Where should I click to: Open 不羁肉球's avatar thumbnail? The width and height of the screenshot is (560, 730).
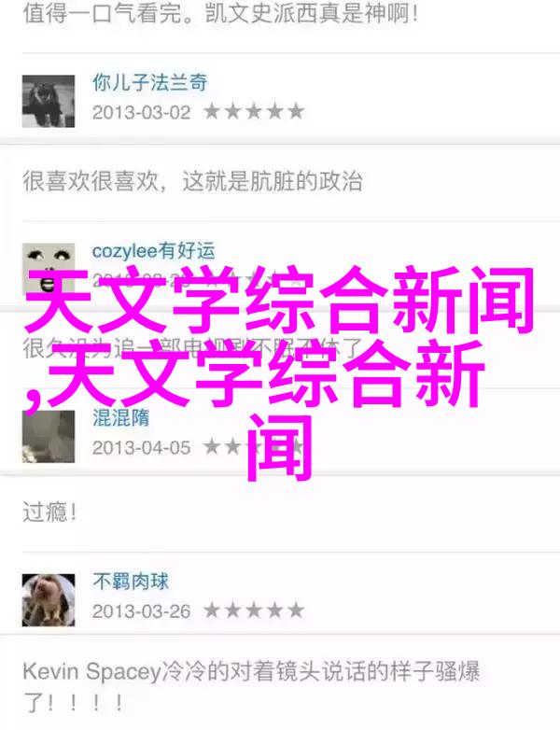click(x=49, y=600)
